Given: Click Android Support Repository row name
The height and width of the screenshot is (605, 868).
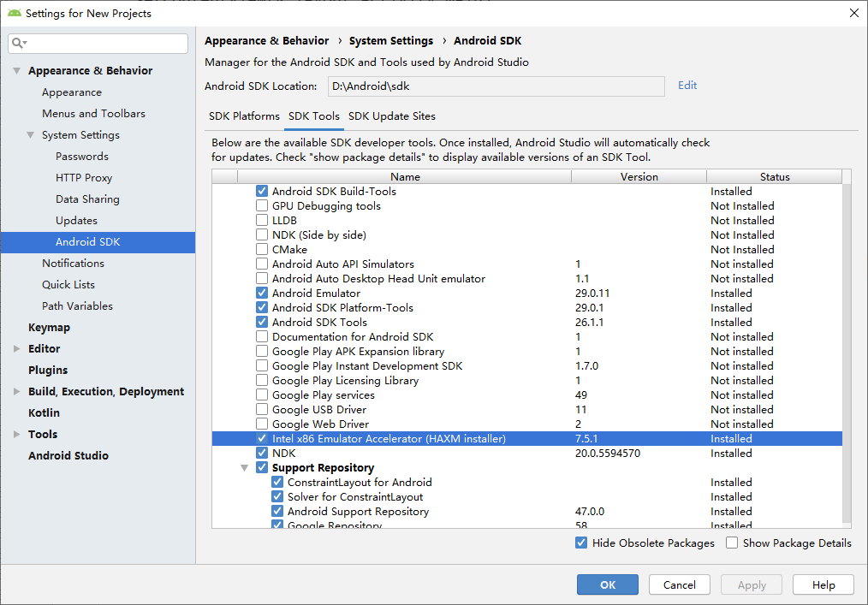Looking at the screenshot, I should 358,512.
